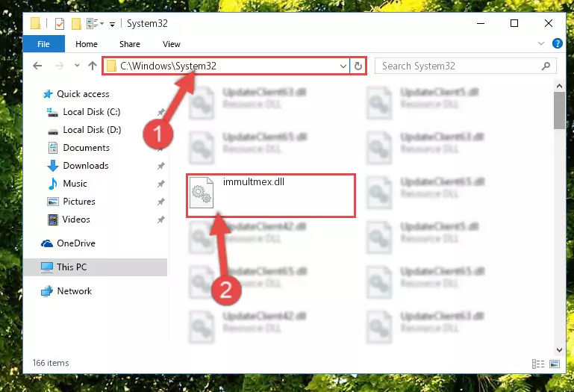This screenshot has width=574, height=392.
Task: Click the Quick access star icon
Action: click(48, 94)
